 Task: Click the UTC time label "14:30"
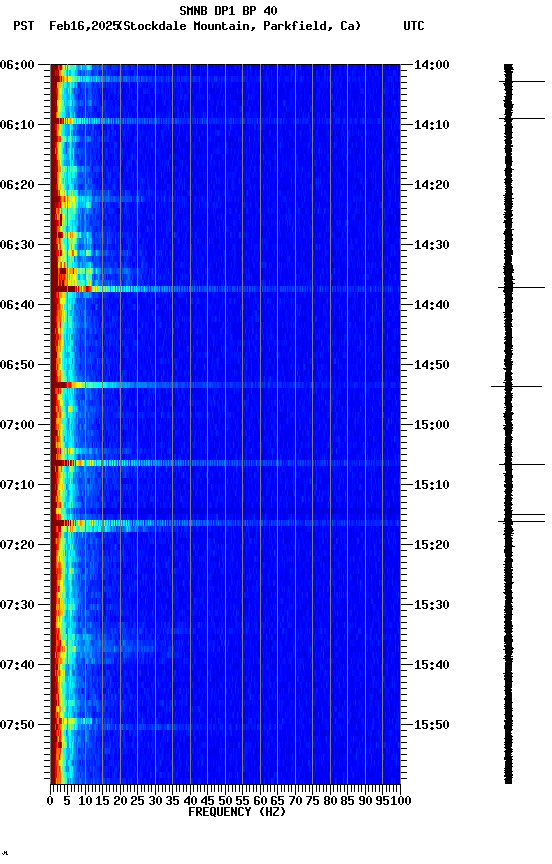coord(431,245)
